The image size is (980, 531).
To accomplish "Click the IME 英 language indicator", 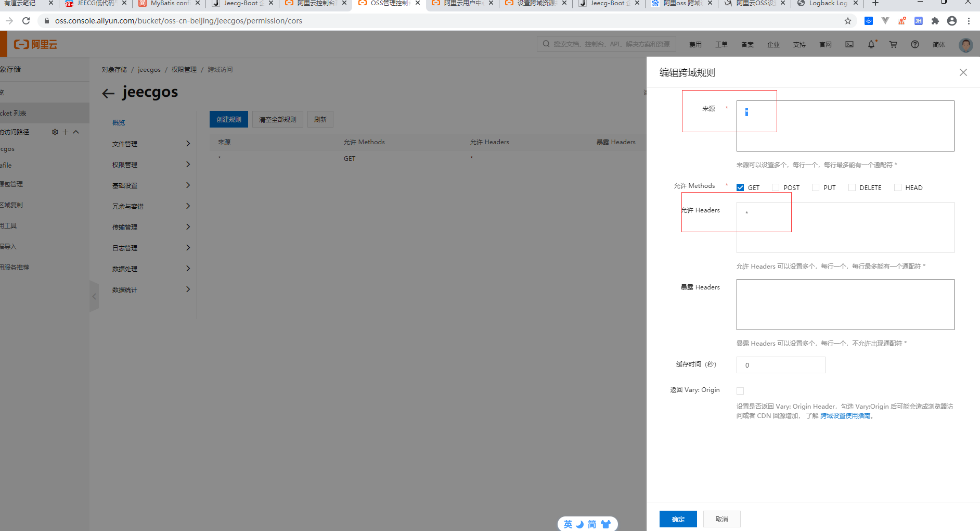I will tap(568, 524).
